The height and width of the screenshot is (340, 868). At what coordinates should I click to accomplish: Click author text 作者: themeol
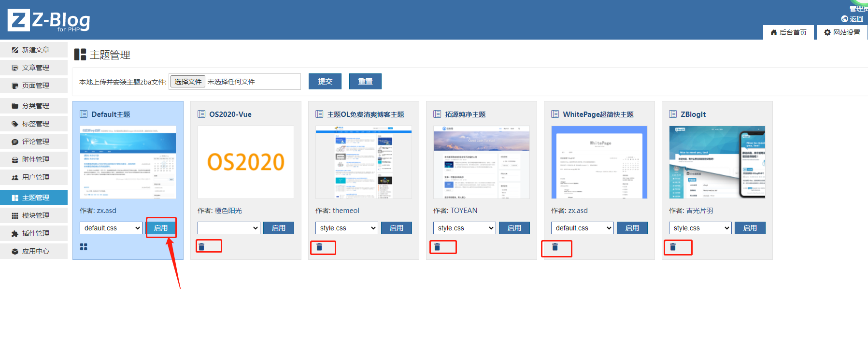(337, 211)
